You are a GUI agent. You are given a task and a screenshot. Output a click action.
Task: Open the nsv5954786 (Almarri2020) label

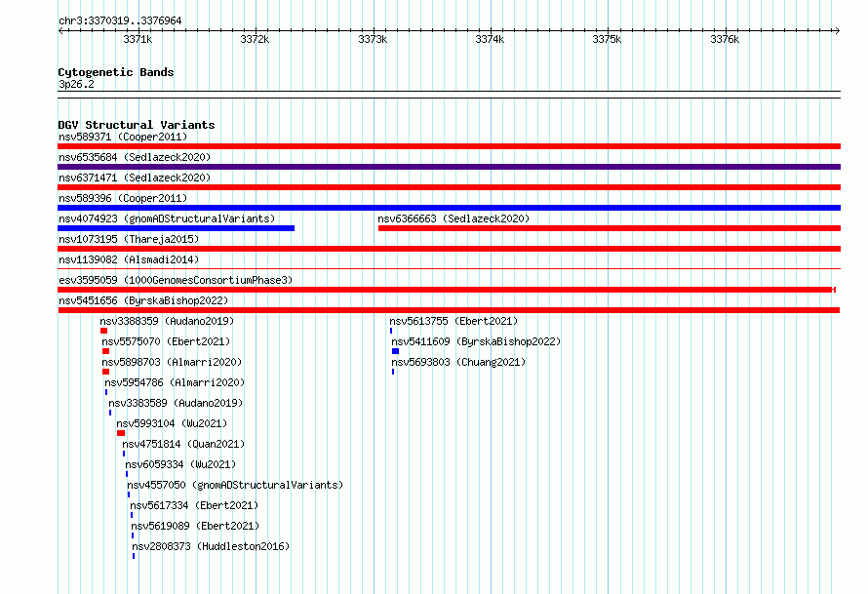coord(175,382)
